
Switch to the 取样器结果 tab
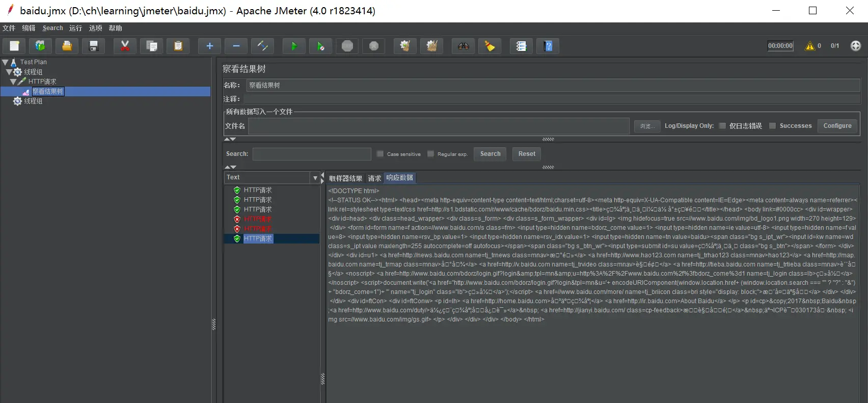point(345,178)
